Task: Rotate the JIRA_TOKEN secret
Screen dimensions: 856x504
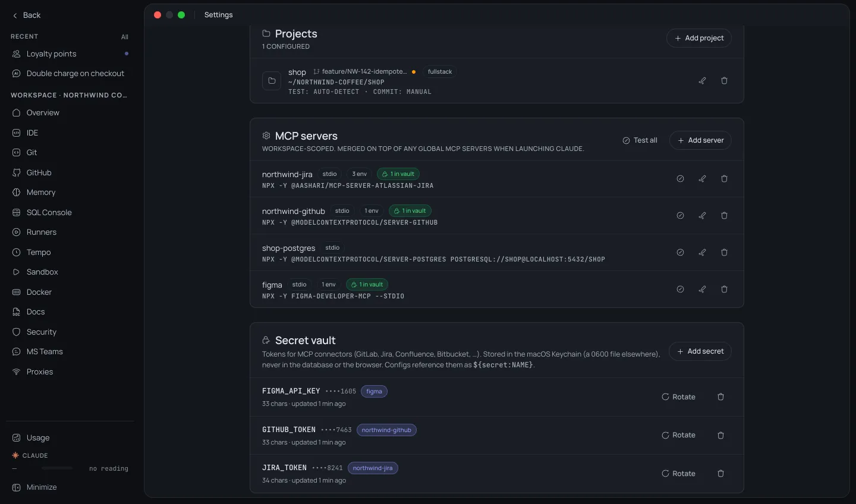Action: click(678, 474)
